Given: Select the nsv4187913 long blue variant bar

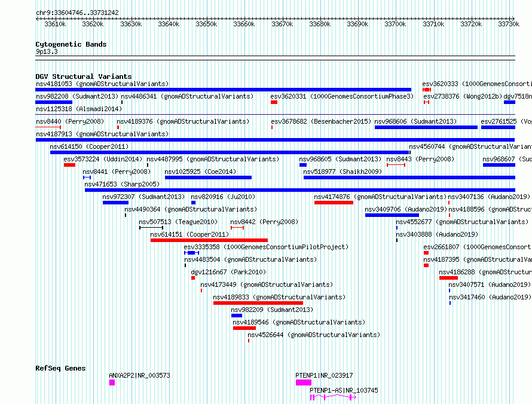Looking at the screenshot, I should tap(275, 140).
